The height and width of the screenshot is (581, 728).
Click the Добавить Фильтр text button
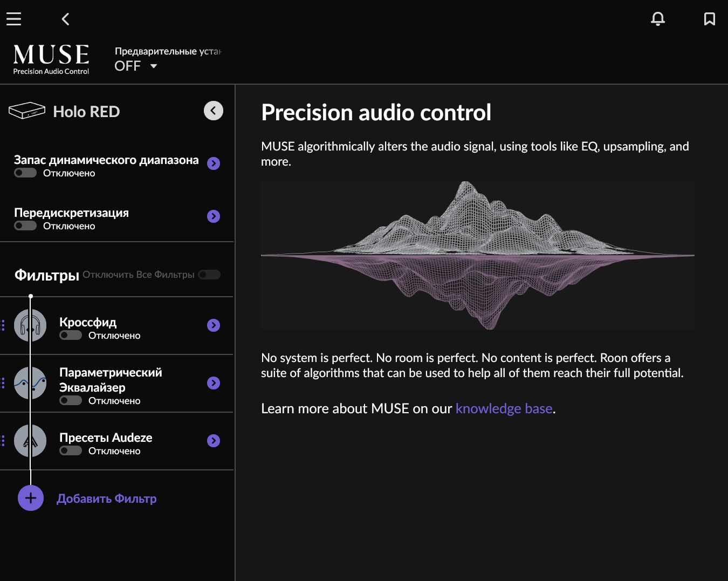click(x=107, y=498)
